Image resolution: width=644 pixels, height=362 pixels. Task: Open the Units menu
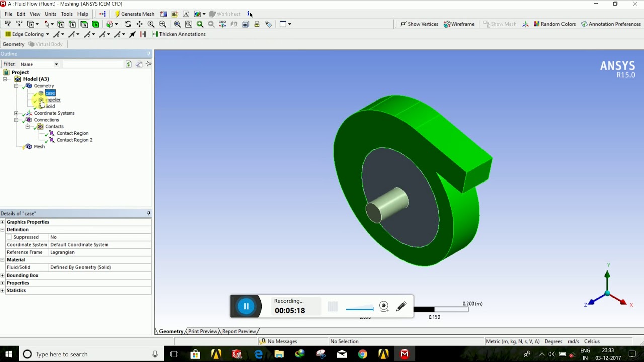click(x=50, y=14)
